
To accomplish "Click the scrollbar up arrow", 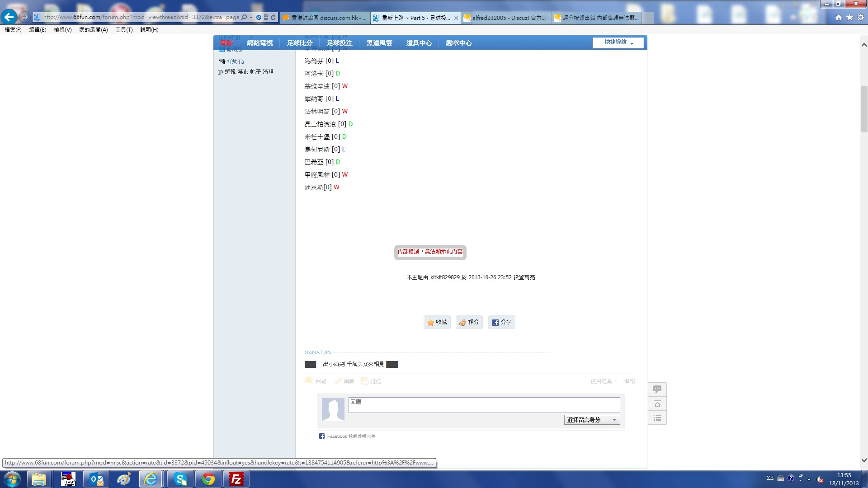I will tap(864, 45).
